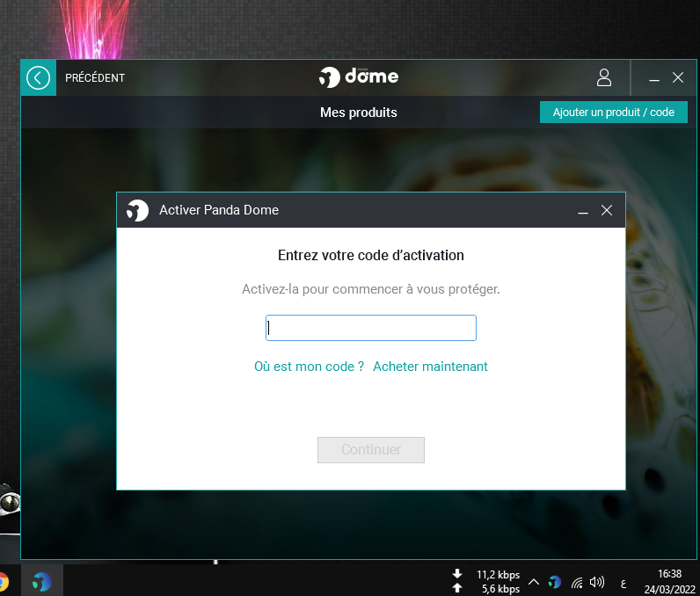
Task: Minimize the main Panda Dome window
Action: [654, 78]
